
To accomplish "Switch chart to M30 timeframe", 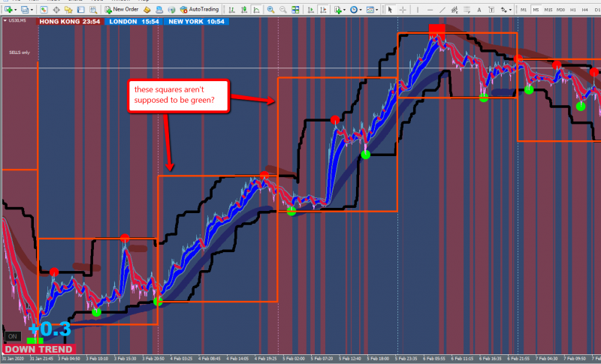I will point(560,10).
